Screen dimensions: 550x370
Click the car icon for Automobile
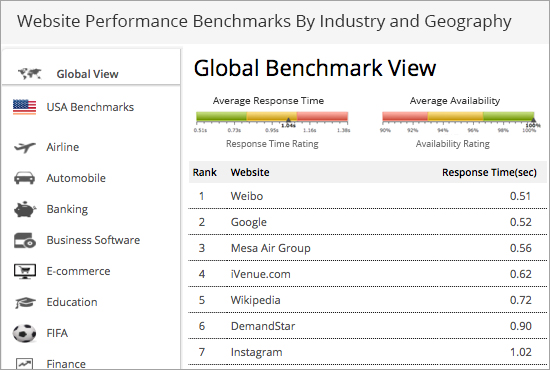25,178
